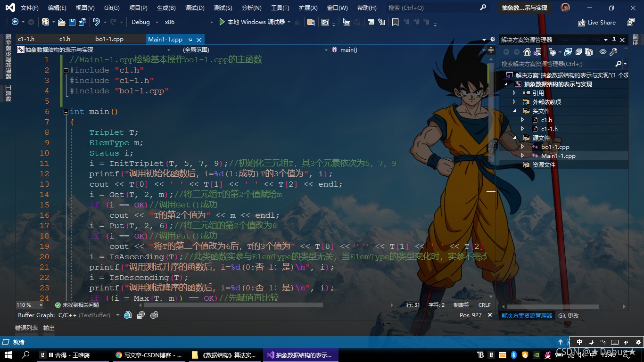Viewport: 644px width, 362px height.
Task: Toggle pin on the Main1-1.cpp tab
Action: pyautogui.click(x=190, y=40)
